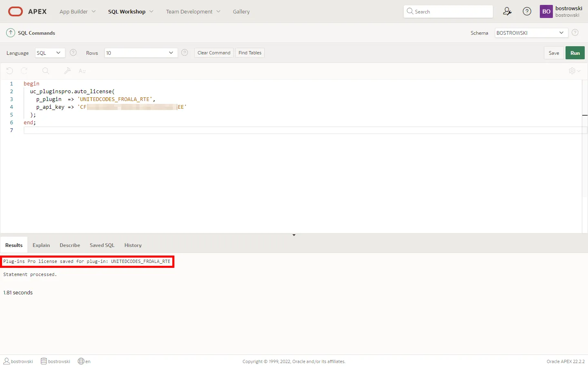Click the SQL Commands up-arrow icon

point(11,33)
